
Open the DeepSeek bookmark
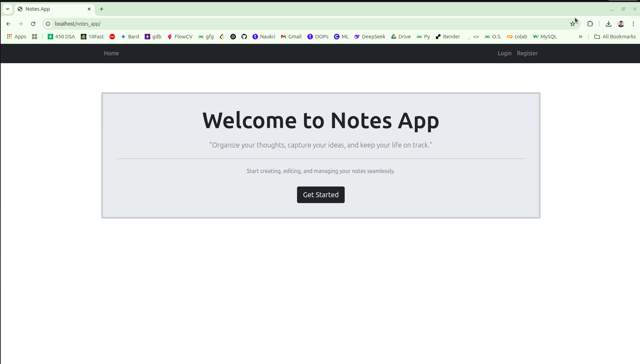point(370,37)
